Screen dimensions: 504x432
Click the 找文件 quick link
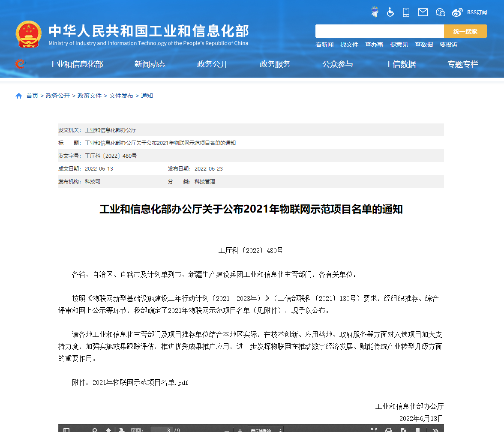[349, 45]
